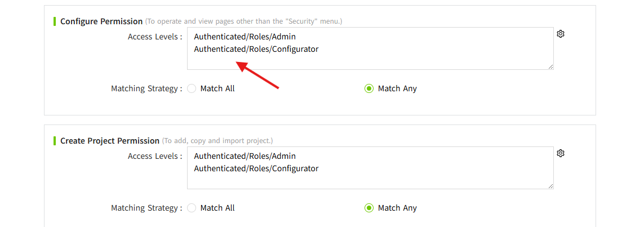Click the Configure Permission section heading
Screen dimensions: 644x227
[x=101, y=21]
